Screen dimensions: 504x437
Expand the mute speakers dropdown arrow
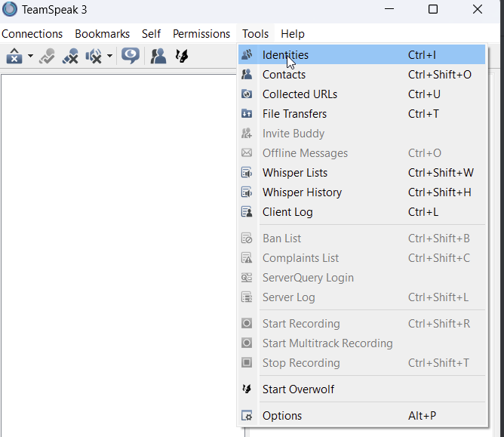(x=110, y=56)
